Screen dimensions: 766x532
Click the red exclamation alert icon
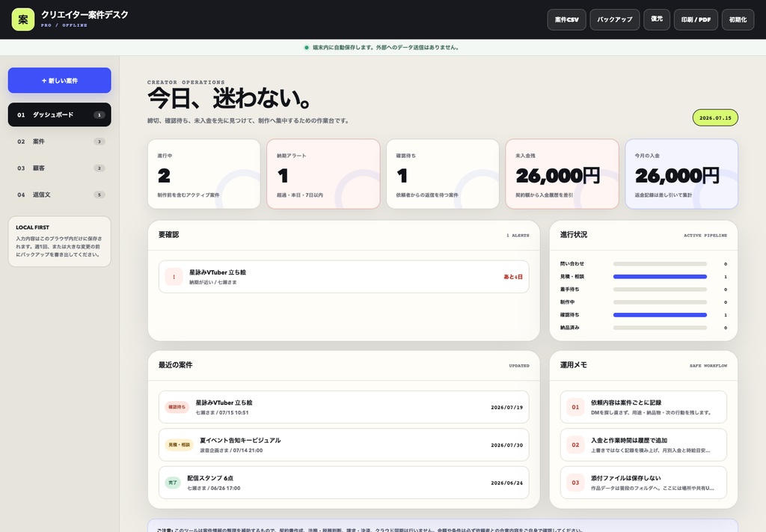[174, 277]
